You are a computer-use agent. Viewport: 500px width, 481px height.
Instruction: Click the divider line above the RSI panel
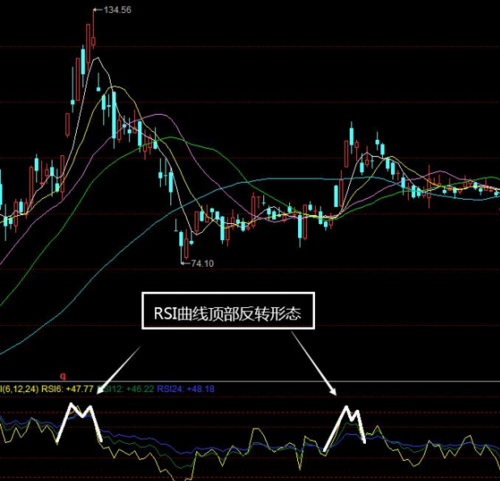250,381
